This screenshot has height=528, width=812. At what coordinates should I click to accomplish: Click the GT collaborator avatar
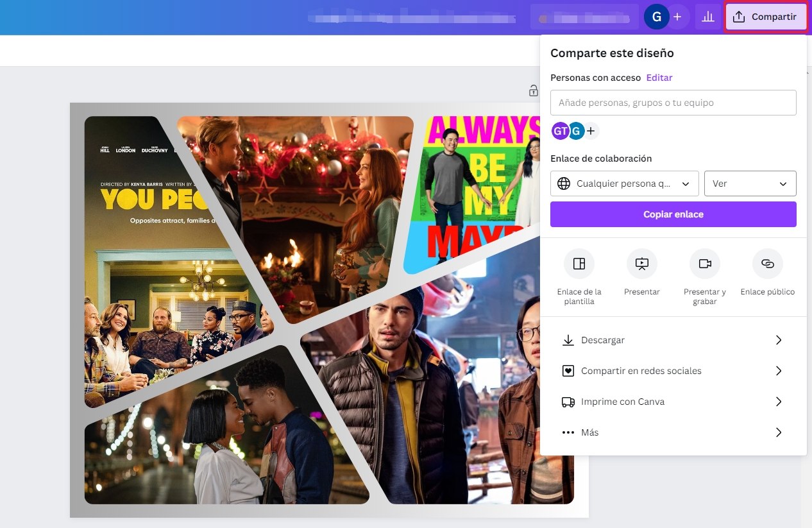[560, 132]
